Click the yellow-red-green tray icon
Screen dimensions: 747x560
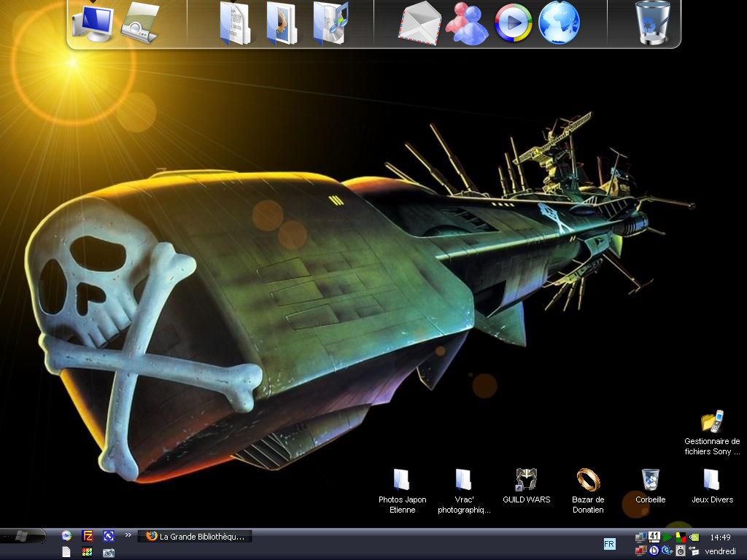tap(681, 537)
